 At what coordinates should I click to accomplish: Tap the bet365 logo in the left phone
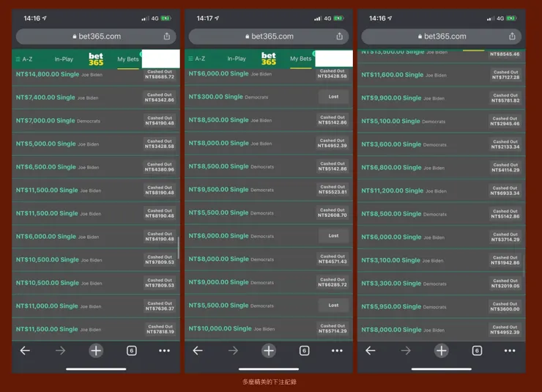click(x=96, y=59)
